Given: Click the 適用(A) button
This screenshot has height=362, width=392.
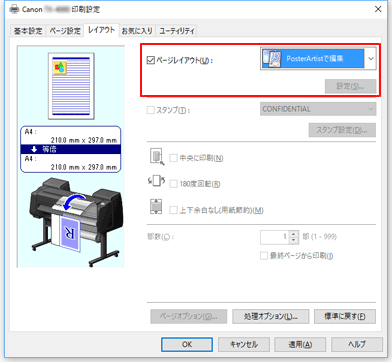Looking at the screenshot, I should coord(300,344).
